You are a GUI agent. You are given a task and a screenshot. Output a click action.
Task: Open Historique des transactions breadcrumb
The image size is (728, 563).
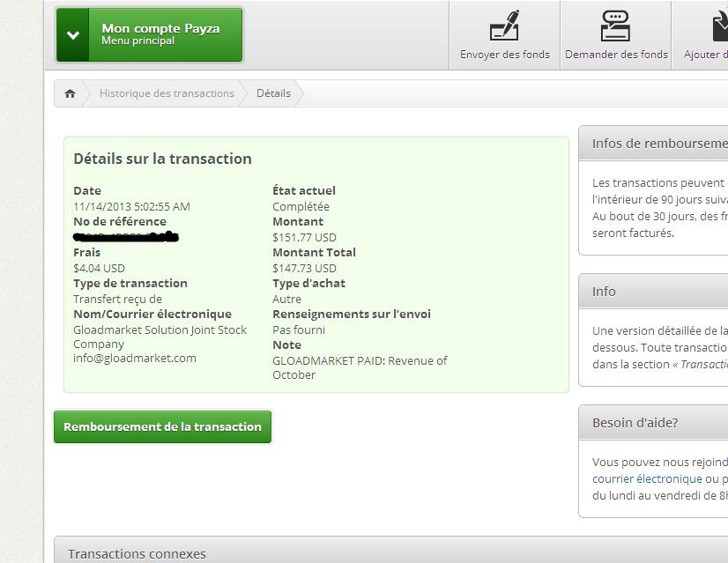(167, 93)
